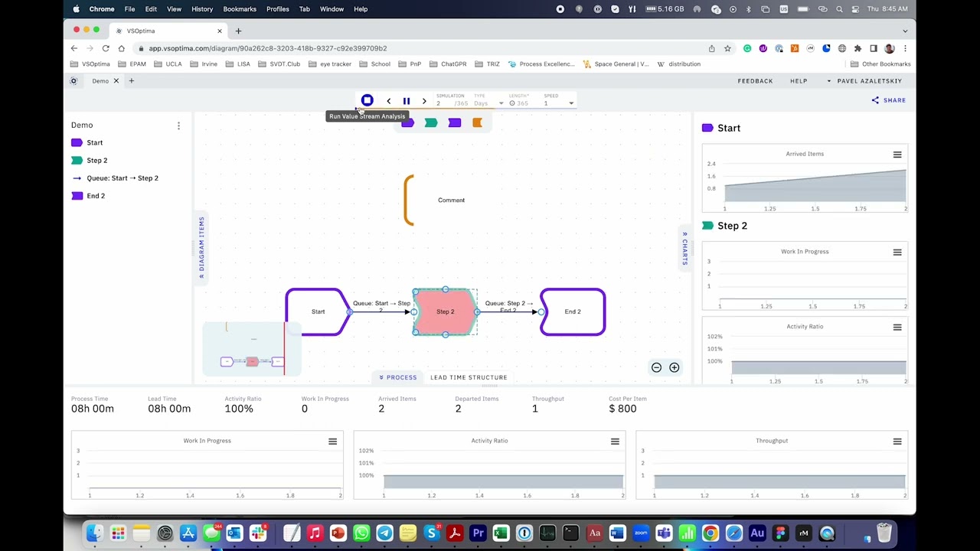Reload the browser page

point(106,48)
